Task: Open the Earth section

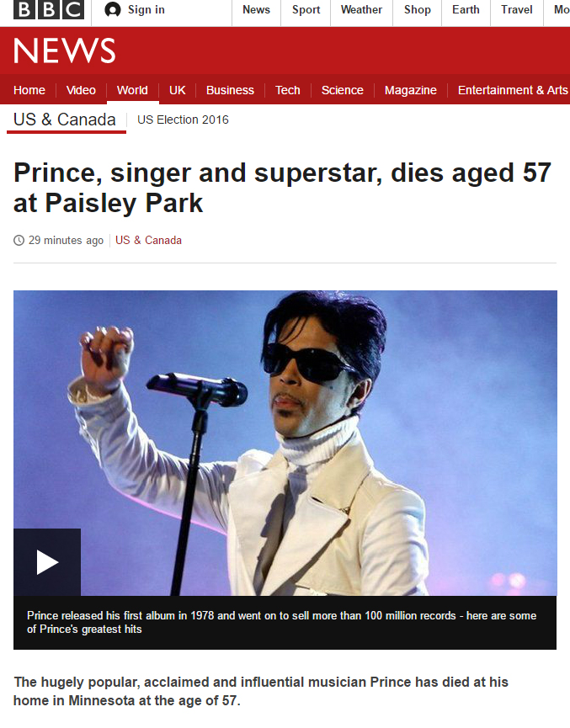Action: (466, 10)
